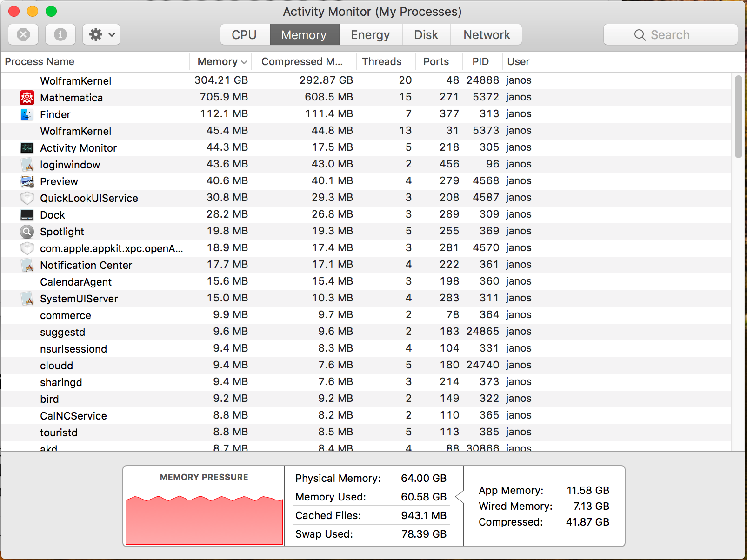
Task: Click the Swap Used 78.39 GB value
Action: coord(424,534)
